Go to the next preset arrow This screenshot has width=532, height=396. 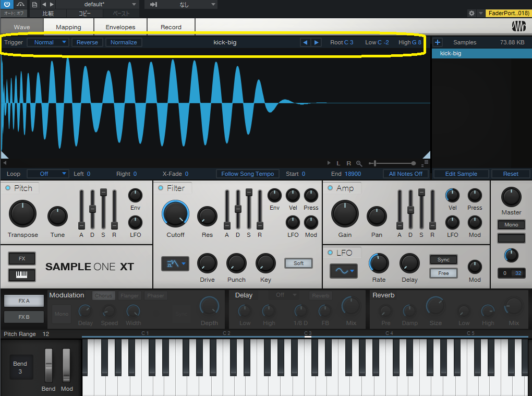[52, 4]
